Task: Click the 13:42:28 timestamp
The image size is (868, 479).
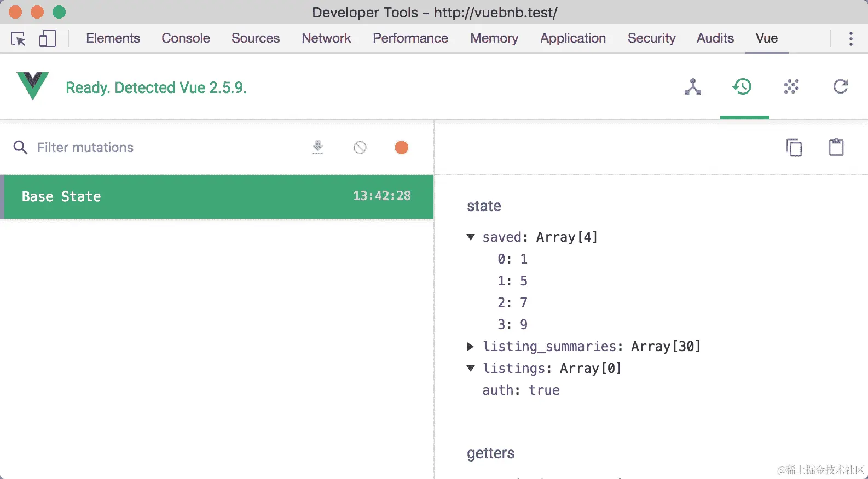Action: (382, 196)
